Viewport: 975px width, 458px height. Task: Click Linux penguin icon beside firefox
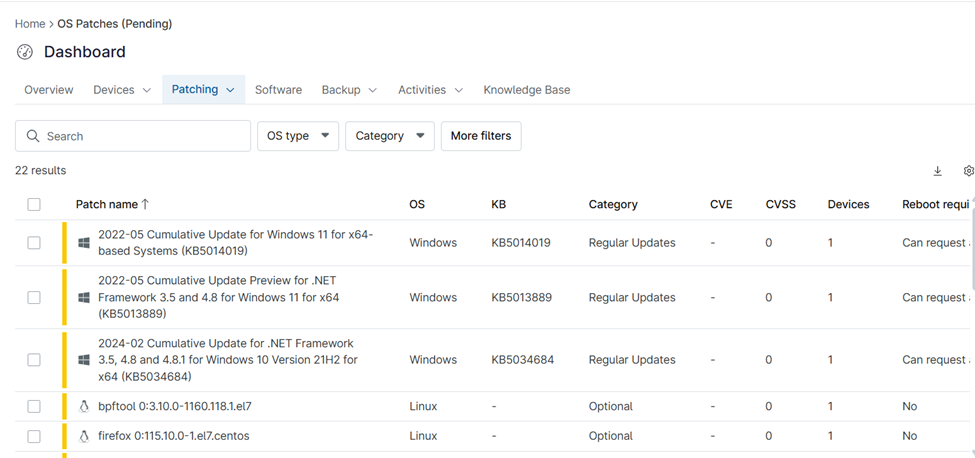(x=84, y=436)
